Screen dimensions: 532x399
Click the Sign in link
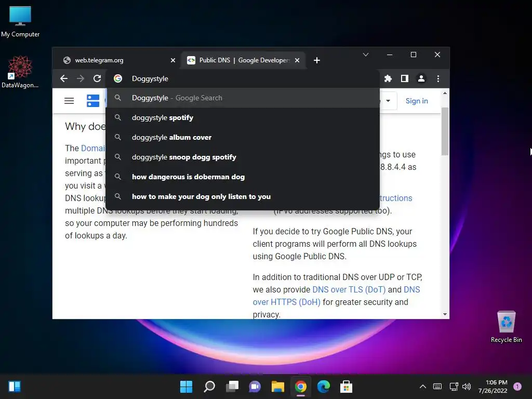click(x=417, y=101)
